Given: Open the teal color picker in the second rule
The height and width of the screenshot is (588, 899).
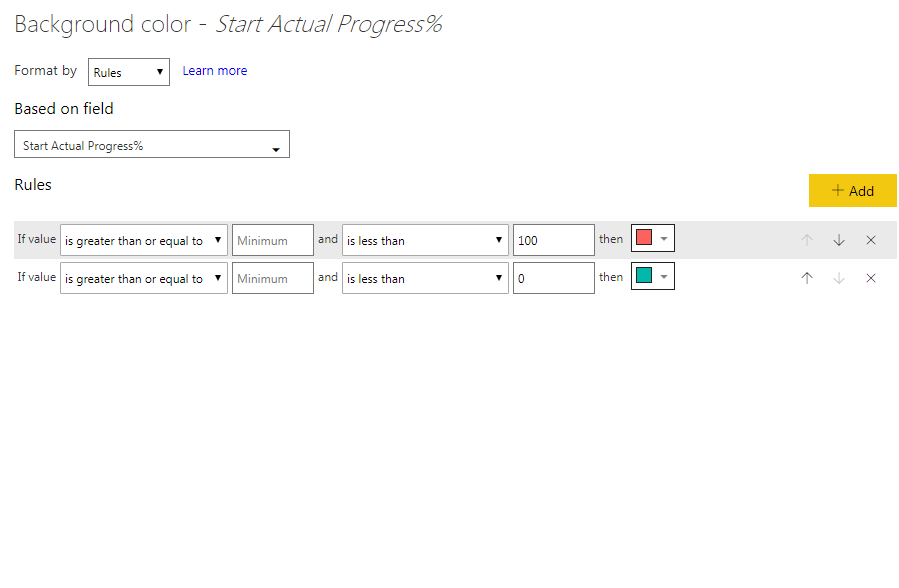Looking at the screenshot, I should (x=653, y=276).
